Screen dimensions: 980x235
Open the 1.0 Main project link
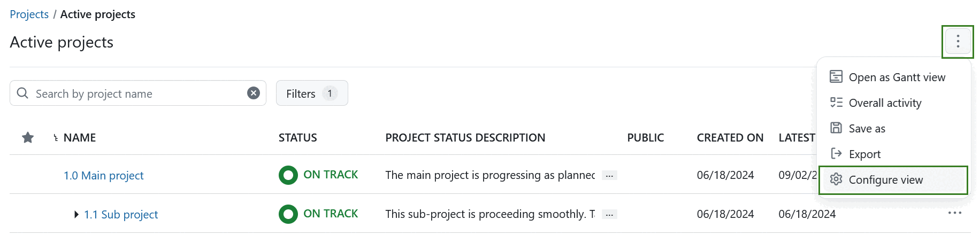104,176
